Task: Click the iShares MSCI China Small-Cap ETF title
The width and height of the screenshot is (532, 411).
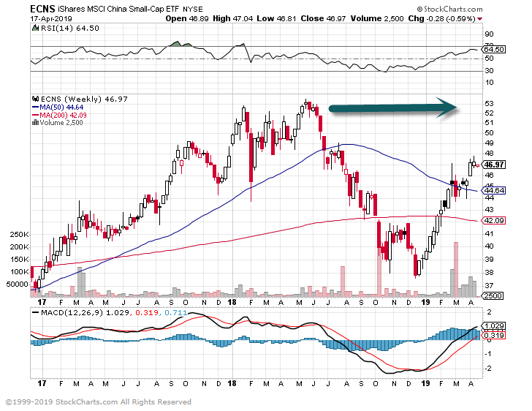Action: pos(119,10)
